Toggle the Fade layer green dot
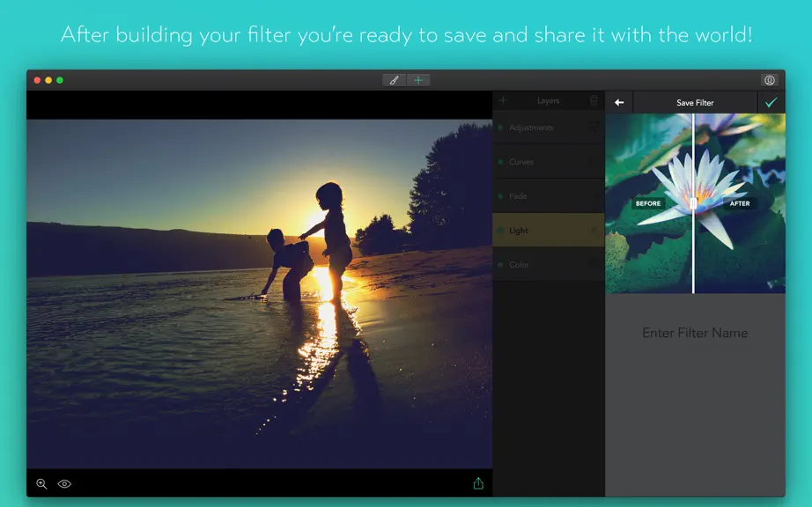 click(500, 196)
